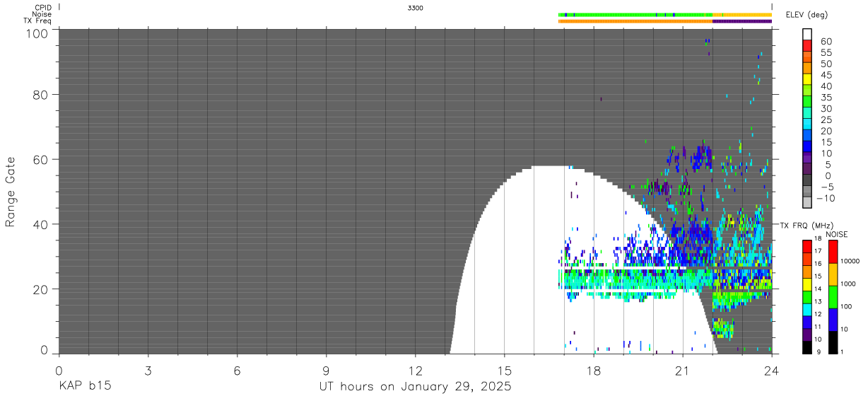Click the 21 tick on UT hours axis

(683, 370)
